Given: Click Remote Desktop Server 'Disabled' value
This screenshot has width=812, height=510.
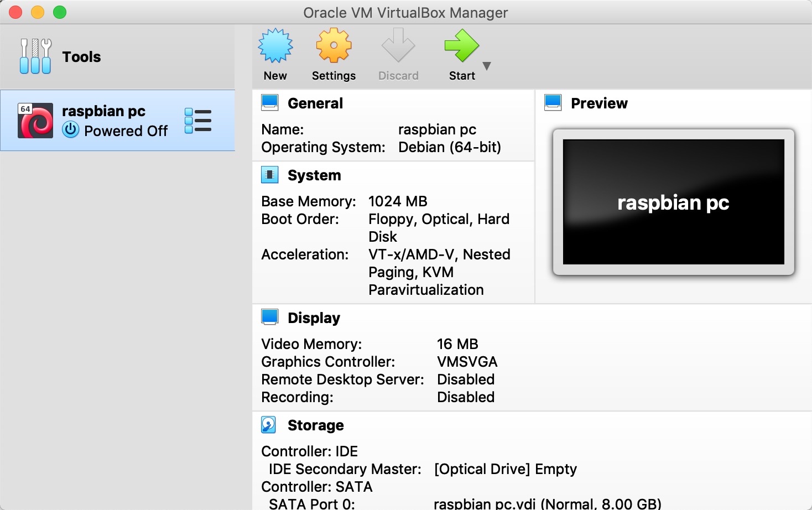Looking at the screenshot, I should (x=466, y=379).
